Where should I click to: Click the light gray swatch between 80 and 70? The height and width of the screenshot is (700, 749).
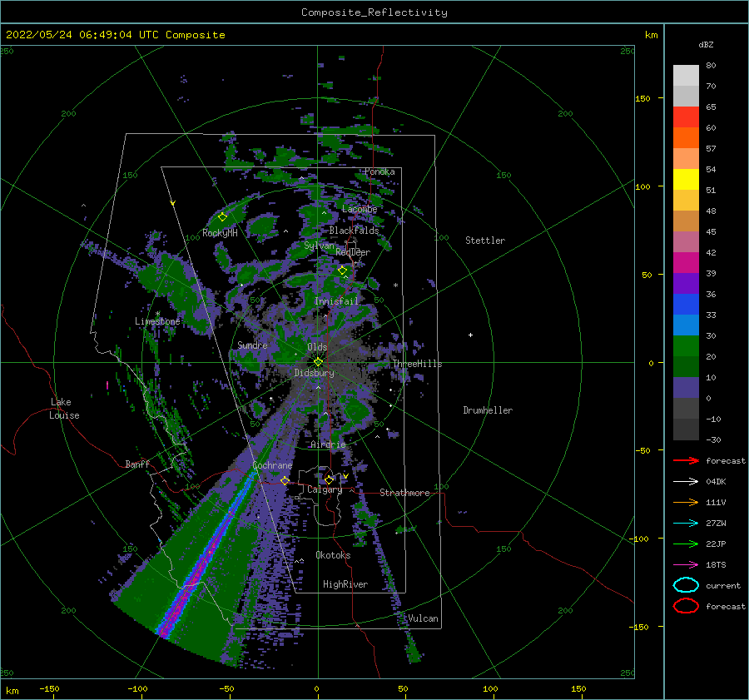click(x=686, y=76)
